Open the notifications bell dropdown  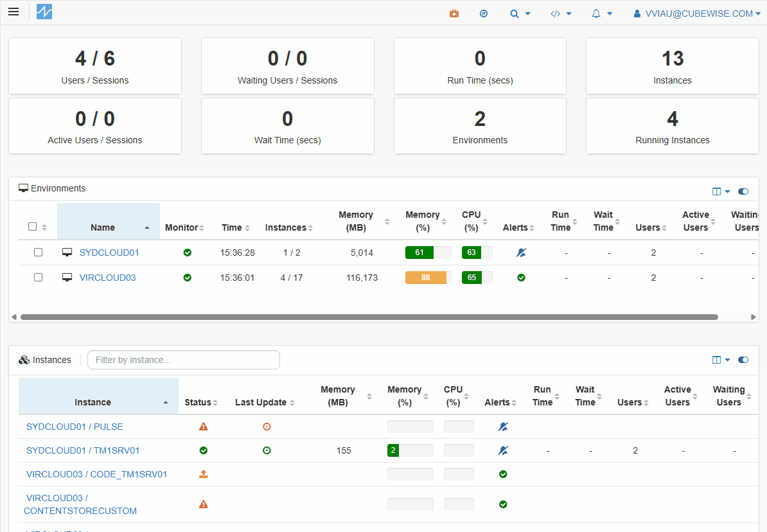click(x=602, y=13)
